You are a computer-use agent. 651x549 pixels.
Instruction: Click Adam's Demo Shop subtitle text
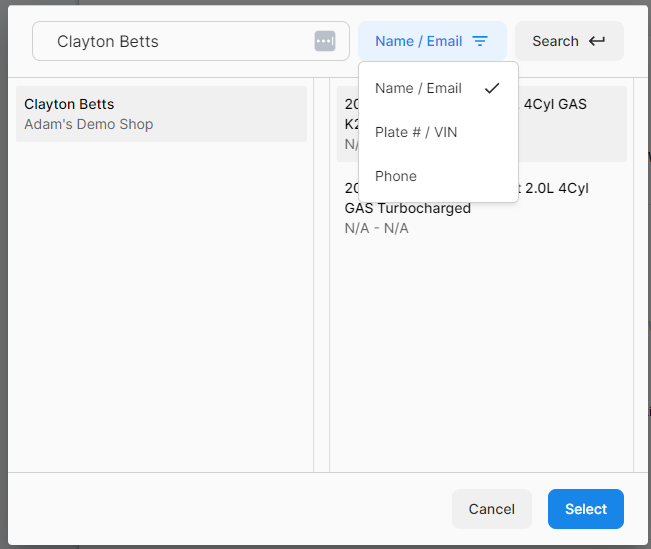coord(88,124)
